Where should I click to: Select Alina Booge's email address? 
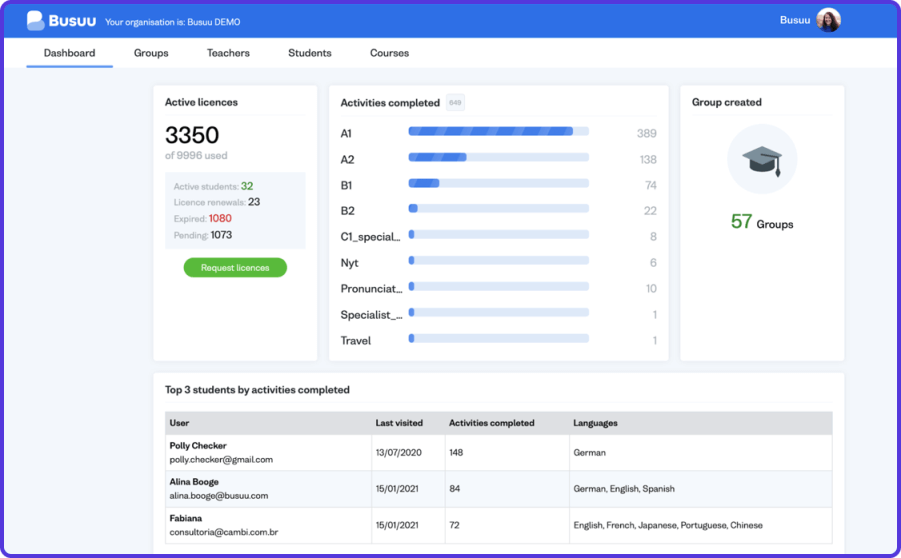219,496
